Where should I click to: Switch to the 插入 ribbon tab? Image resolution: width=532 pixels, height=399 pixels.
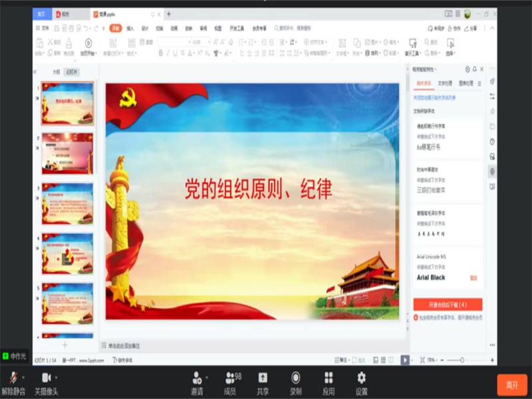tap(130, 29)
